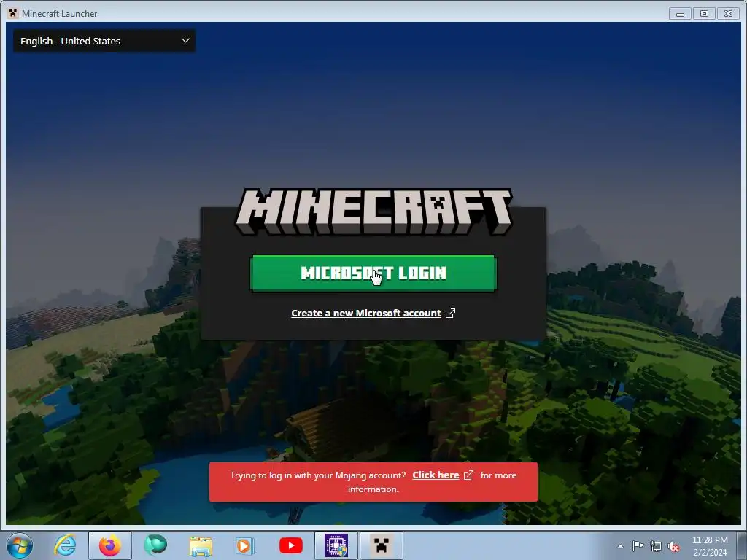Click the green Microsoft Login button
747x560 pixels.
click(x=373, y=273)
